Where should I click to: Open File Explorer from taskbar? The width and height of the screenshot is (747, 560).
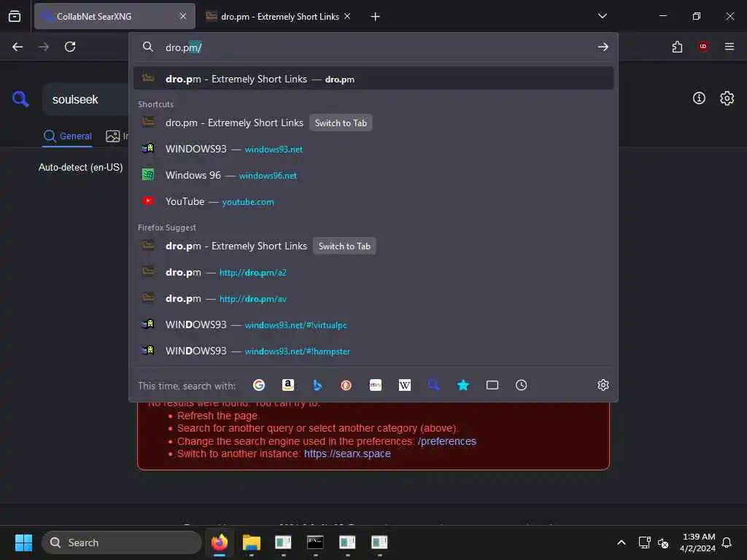tap(252, 542)
